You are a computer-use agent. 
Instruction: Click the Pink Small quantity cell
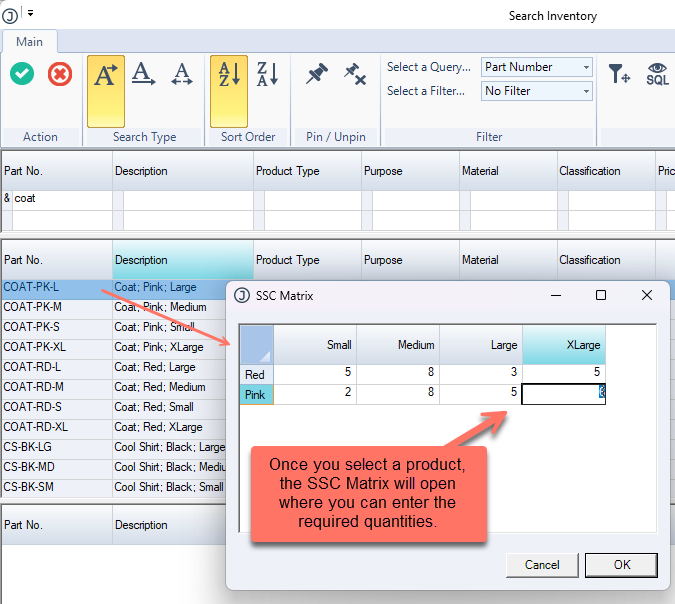coord(315,394)
